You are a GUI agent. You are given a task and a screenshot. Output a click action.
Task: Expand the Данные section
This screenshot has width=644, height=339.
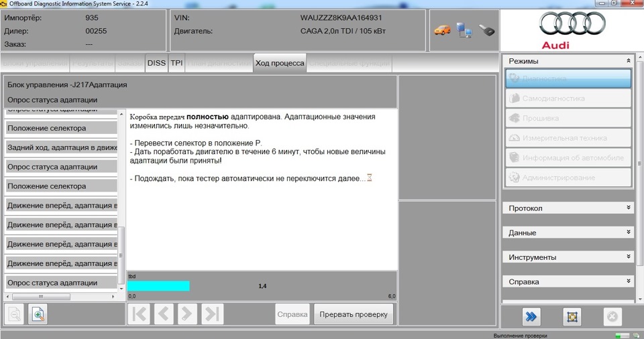[x=568, y=232]
